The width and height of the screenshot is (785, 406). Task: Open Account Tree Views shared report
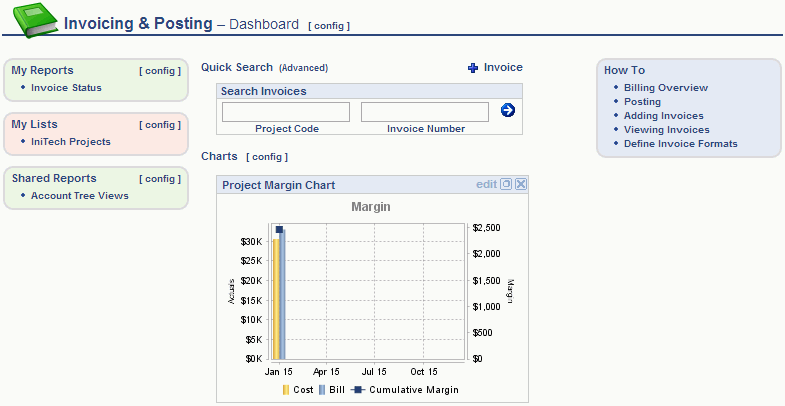click(79, 195)
